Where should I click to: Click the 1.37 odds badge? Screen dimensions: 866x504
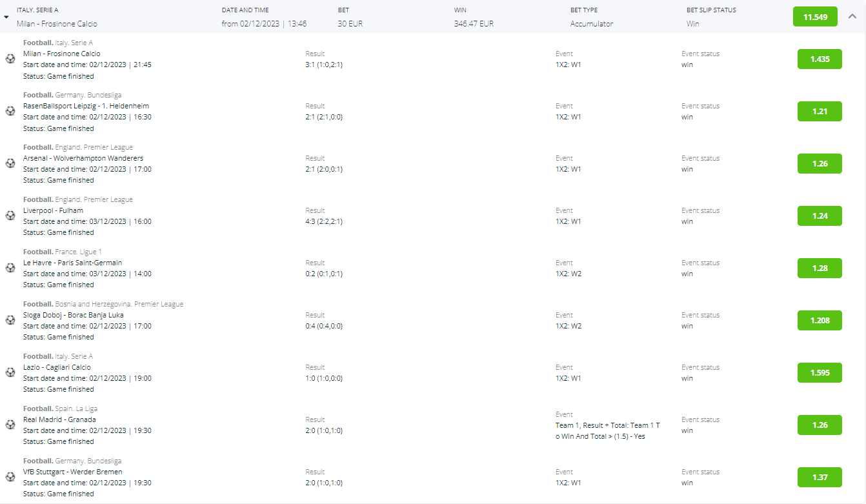[x=820, y=477]
